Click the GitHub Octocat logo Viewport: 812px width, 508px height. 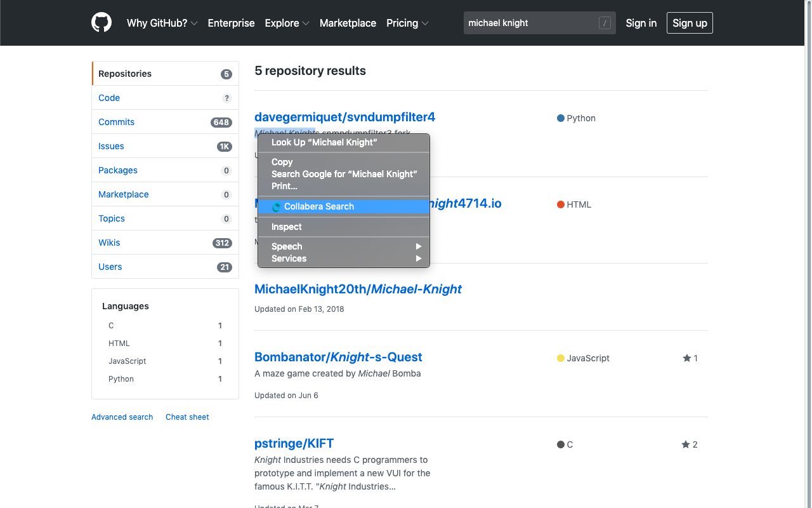click(x=101, y=22)
